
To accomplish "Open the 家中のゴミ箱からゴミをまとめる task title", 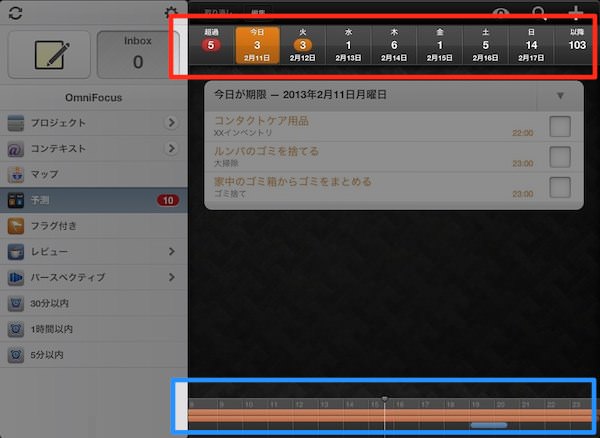I will [x=293, y=181].
